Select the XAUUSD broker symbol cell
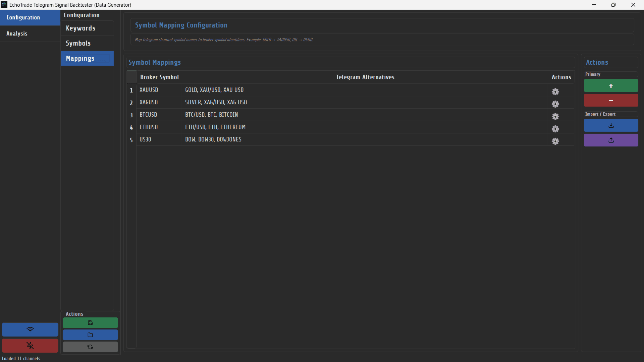The height and width of the screenshot is (362, 644). tap(159, 90)
